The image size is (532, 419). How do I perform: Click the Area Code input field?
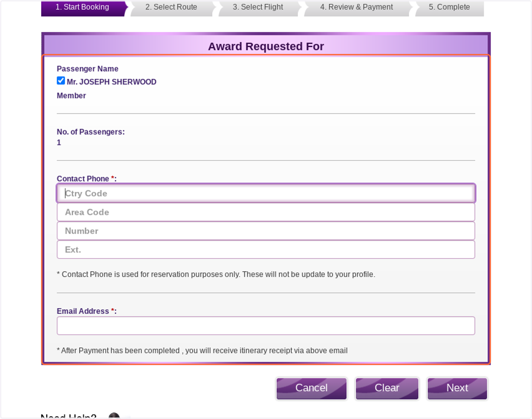pos(266,212)
